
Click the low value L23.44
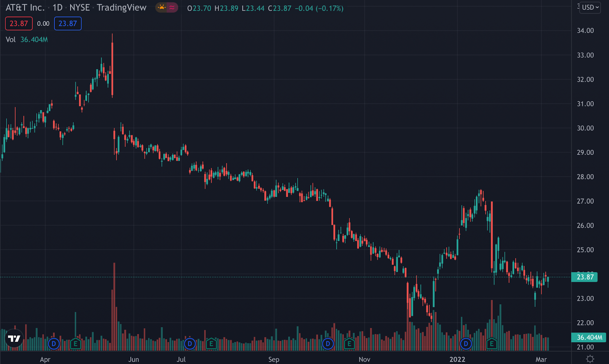pyautogui.click(x=253, y=8)
